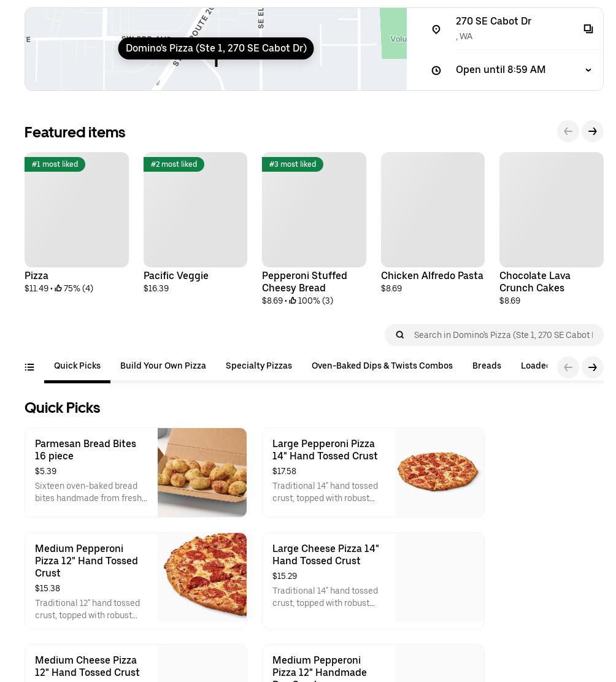616x682 pixels.
Task: Open the Pacific Veggie featured item
Action: 195,210
